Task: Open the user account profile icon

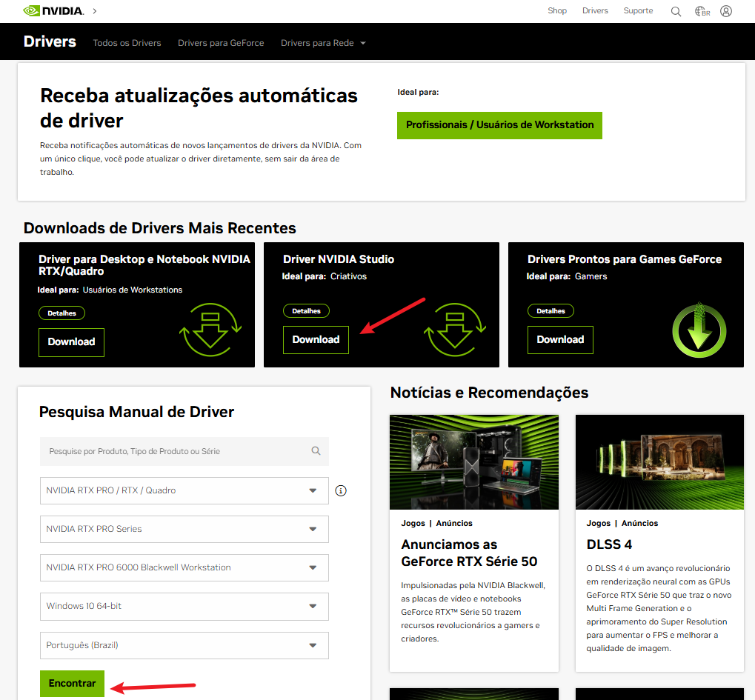Action: tap(726, 11)
